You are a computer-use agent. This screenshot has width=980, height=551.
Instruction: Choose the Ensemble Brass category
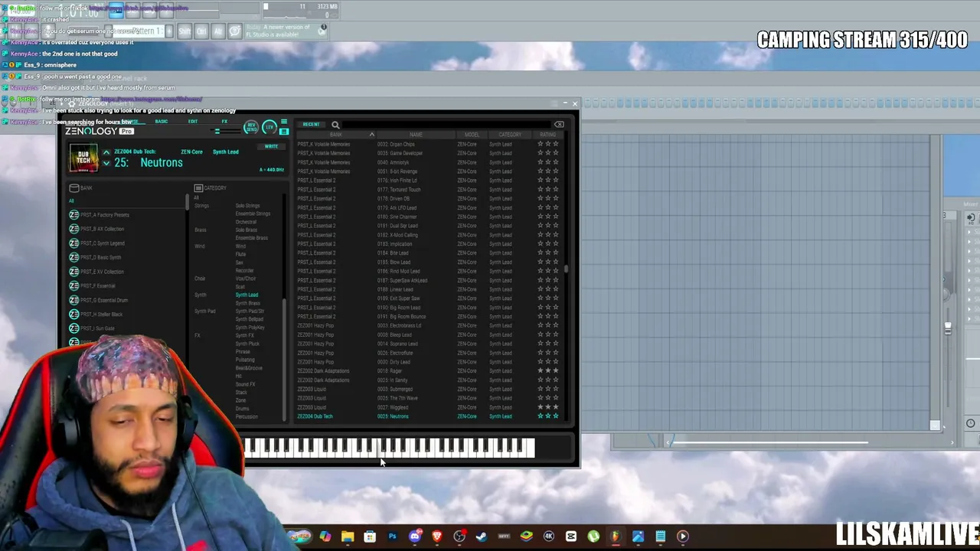251,238
